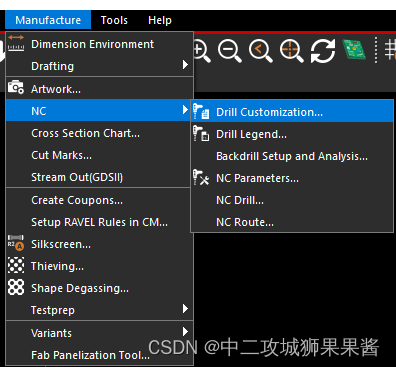This screenshot has width=396, height=367.
Task: Expand the NC submenu arrow
Action: [185, 109]
